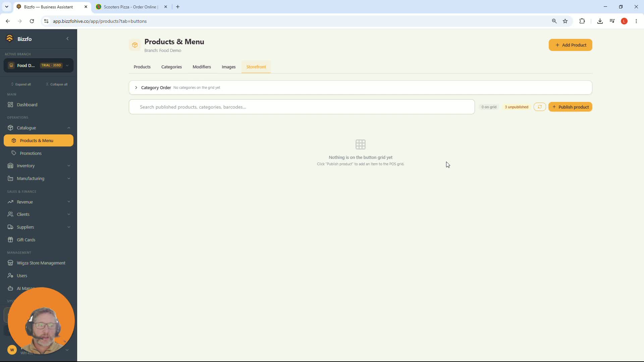The width and height of the screenshot is (644, 362).
Task: Click the Publish product button
Action: pos(570,107)
